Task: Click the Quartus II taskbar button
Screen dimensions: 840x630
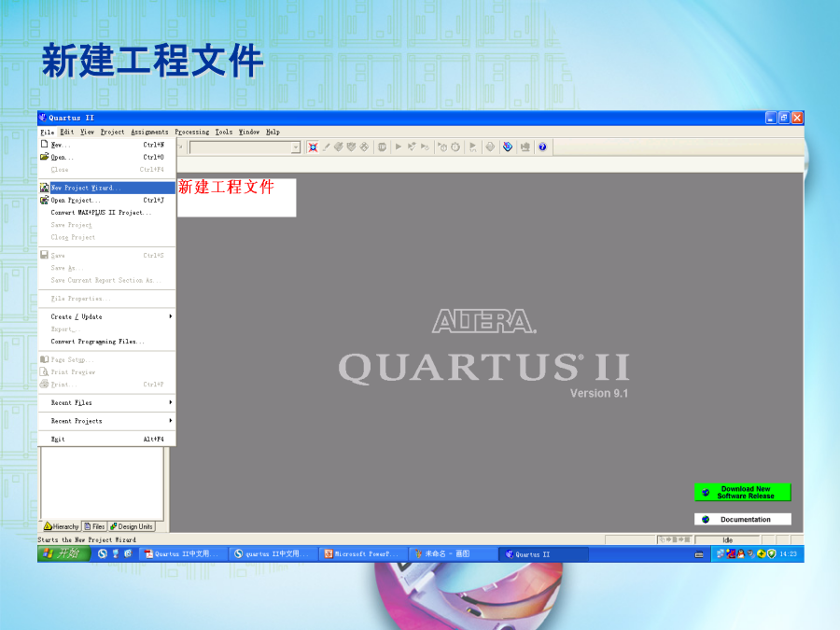Action: click(x=543, y=554)
